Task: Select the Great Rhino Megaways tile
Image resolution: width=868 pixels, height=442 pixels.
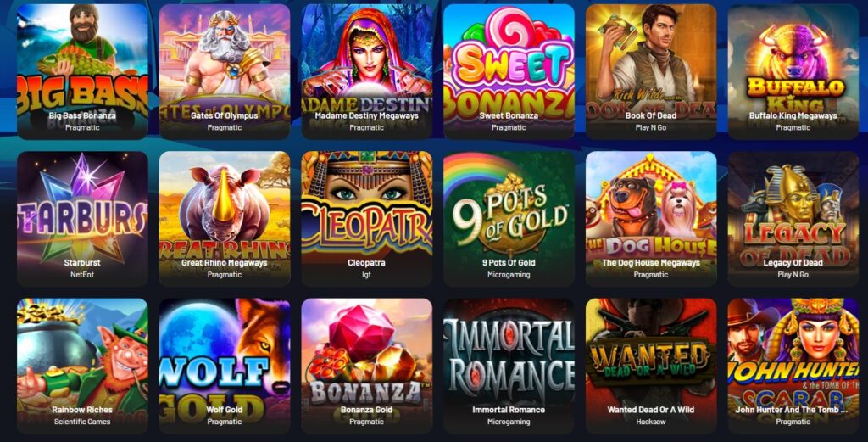Action: click(x=224, y=219)
